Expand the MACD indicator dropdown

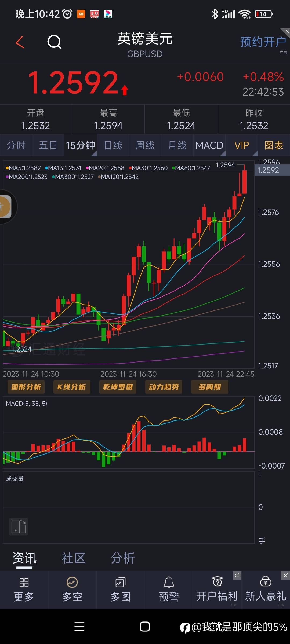(209, 145)
